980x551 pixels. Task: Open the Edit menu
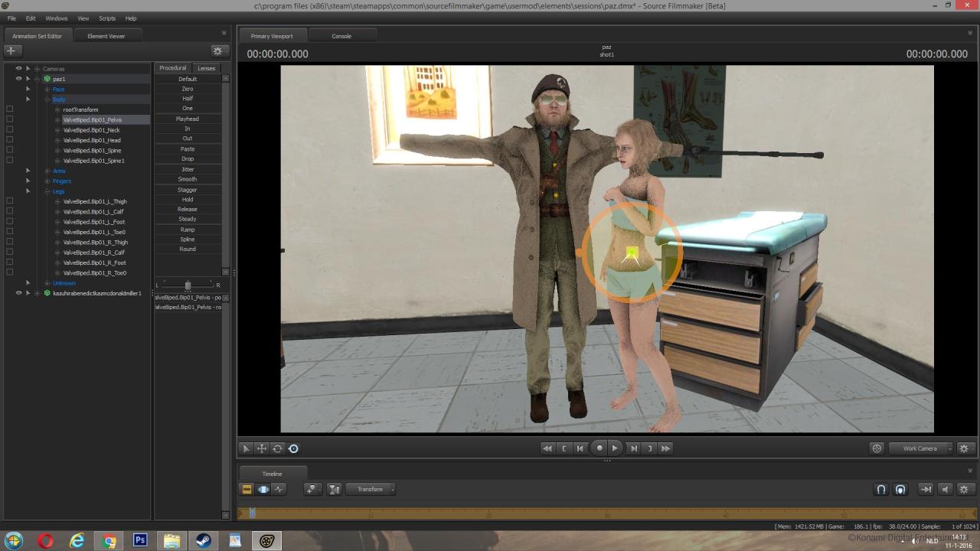[31, 18]
